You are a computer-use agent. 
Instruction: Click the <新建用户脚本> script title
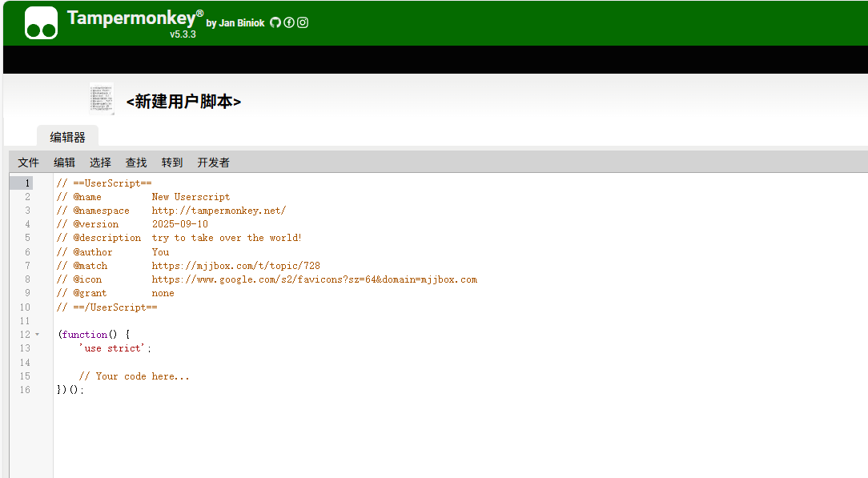pos(183,102)
